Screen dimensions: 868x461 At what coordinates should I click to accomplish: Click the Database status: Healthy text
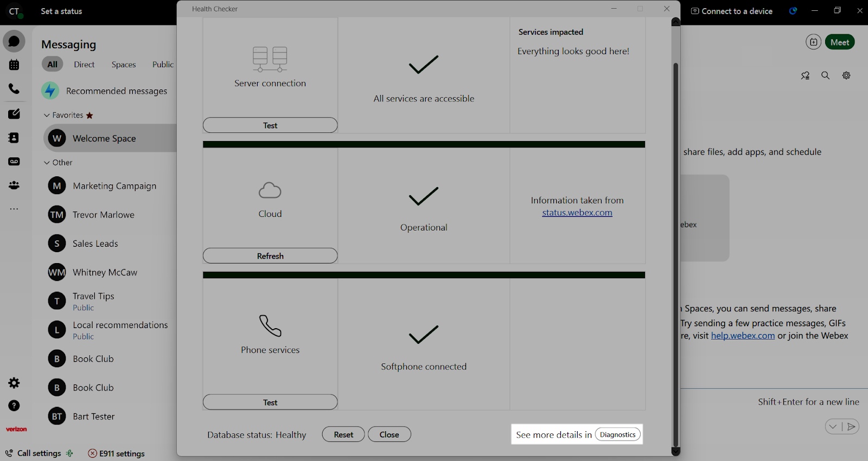point(257,435)
